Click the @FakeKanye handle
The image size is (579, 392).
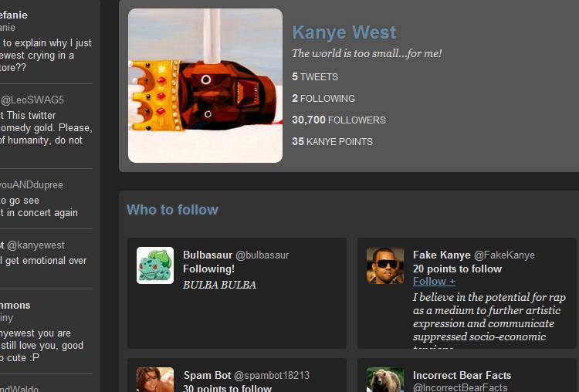(x=504, y=255)
